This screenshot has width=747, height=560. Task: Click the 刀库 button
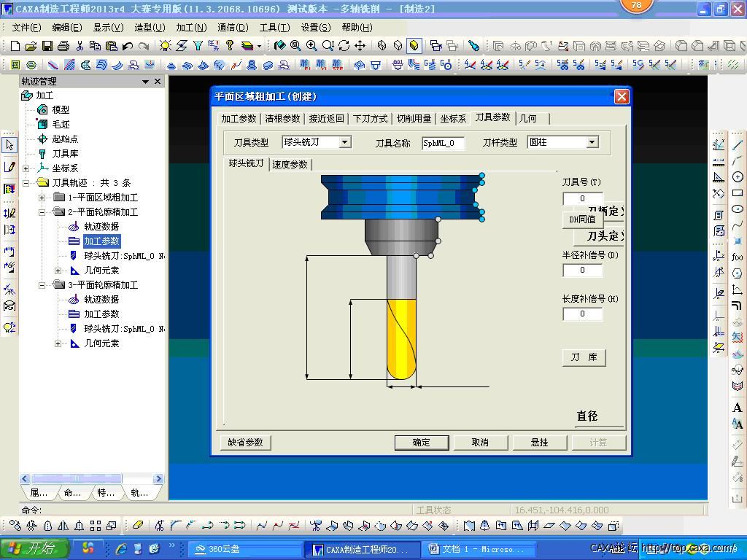point(584,357)
